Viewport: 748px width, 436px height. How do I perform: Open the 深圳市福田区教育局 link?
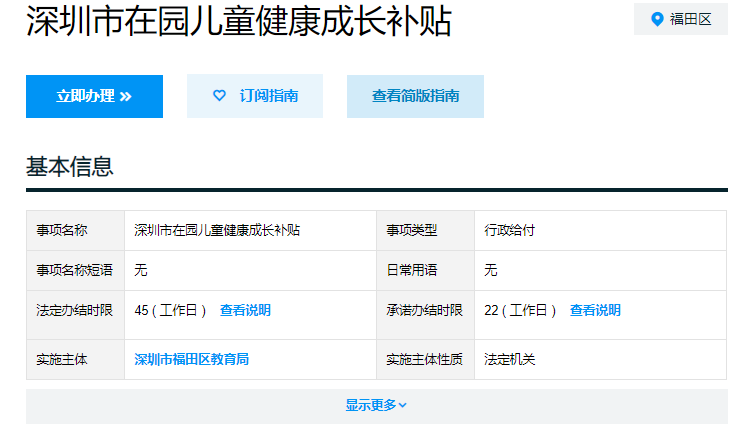(192, 359)
